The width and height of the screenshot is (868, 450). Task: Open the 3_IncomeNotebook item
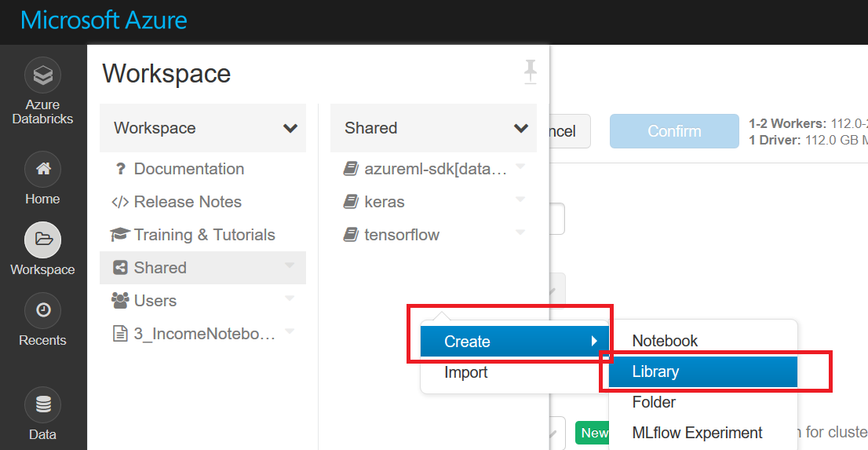point(204,334)
